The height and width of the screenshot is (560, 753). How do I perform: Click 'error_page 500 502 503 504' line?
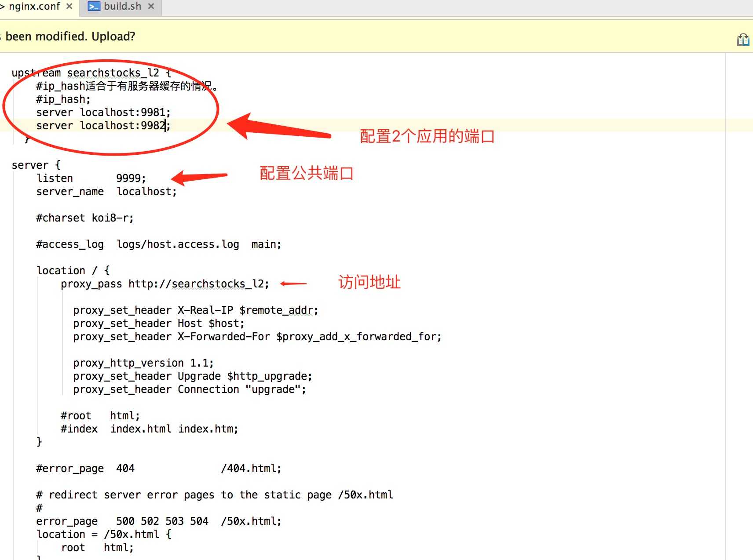tap(159, 521)
